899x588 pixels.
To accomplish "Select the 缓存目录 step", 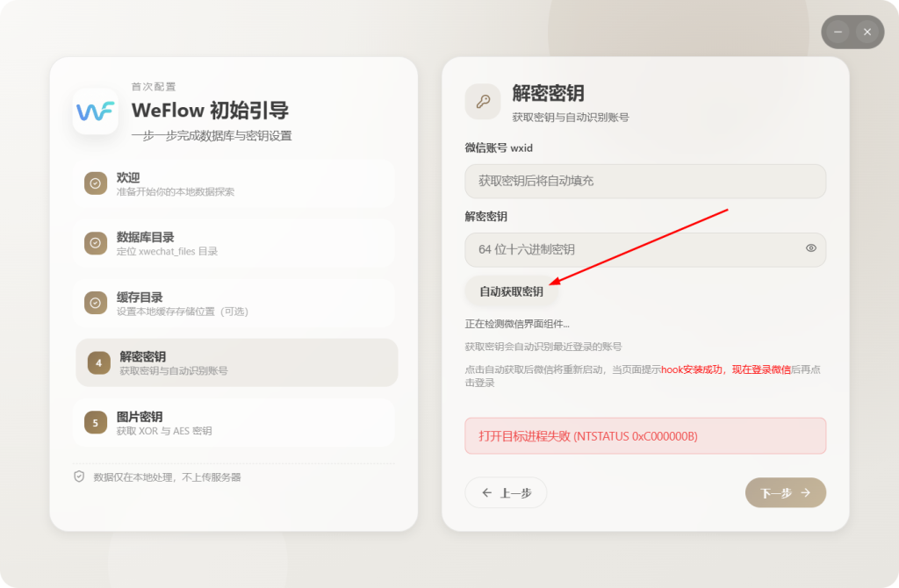I will click(x=235, y=303).
